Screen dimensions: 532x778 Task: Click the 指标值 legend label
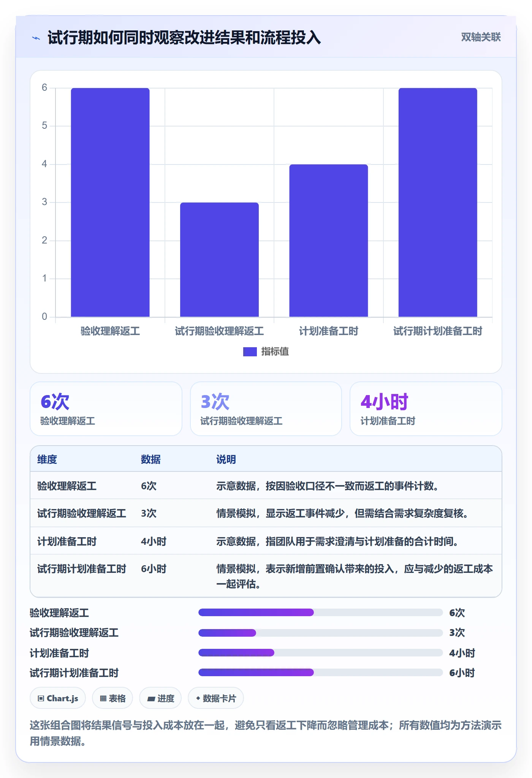point(275,352)
